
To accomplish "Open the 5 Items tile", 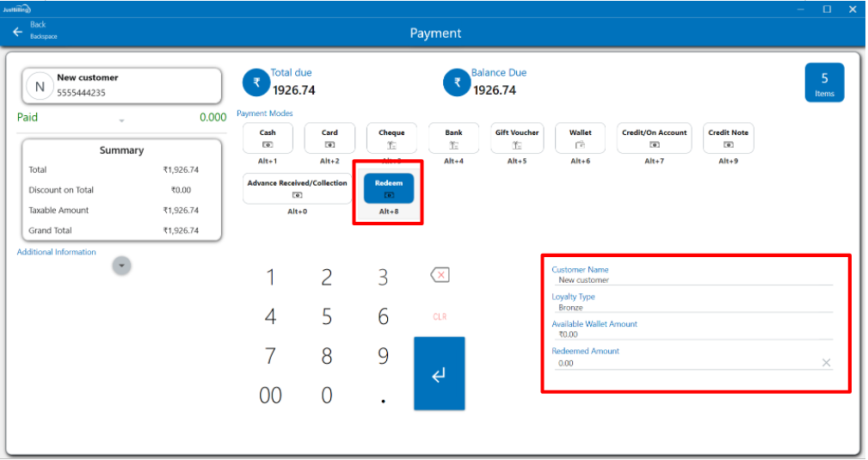I will point(824,83).
